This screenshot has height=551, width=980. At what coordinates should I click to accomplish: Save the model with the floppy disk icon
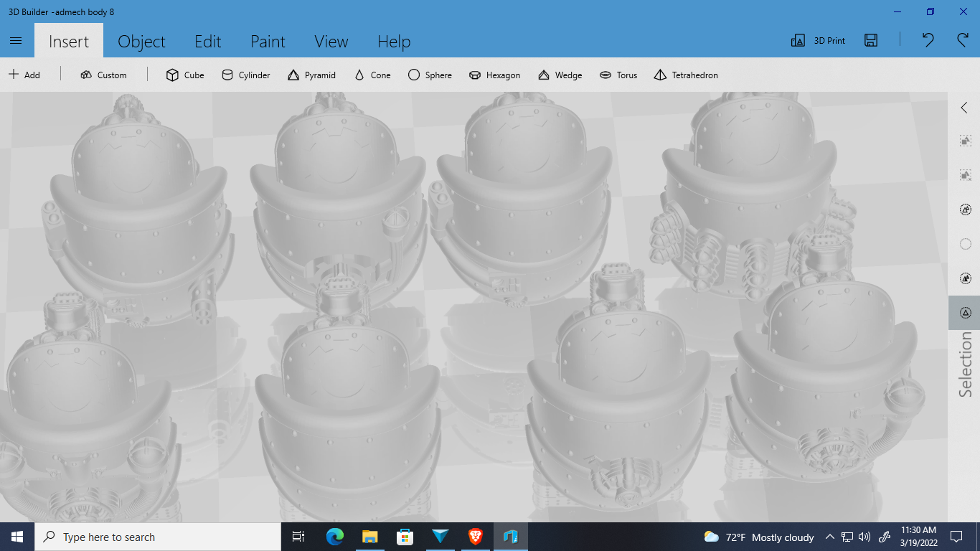click(x=871, y=41)
